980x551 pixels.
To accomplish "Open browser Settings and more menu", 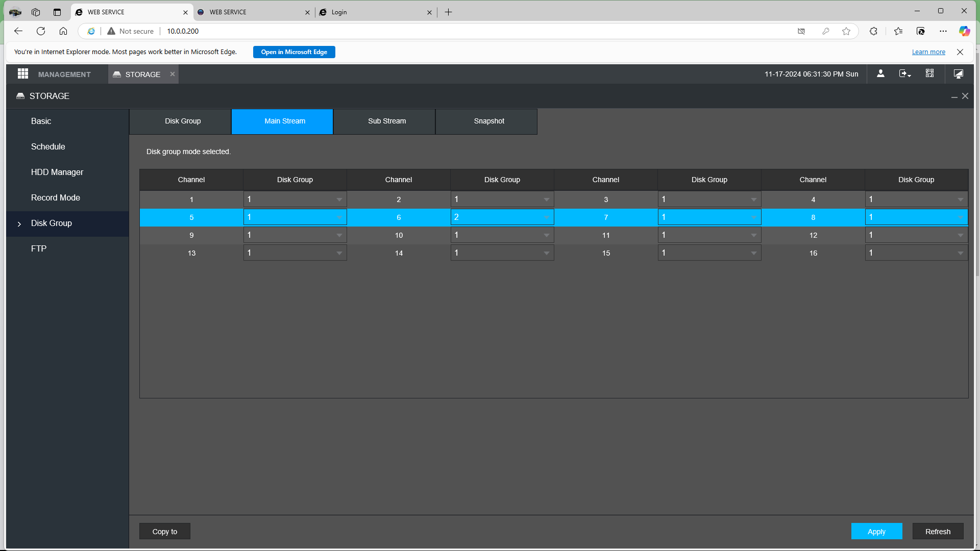I will tap(943, 31).
